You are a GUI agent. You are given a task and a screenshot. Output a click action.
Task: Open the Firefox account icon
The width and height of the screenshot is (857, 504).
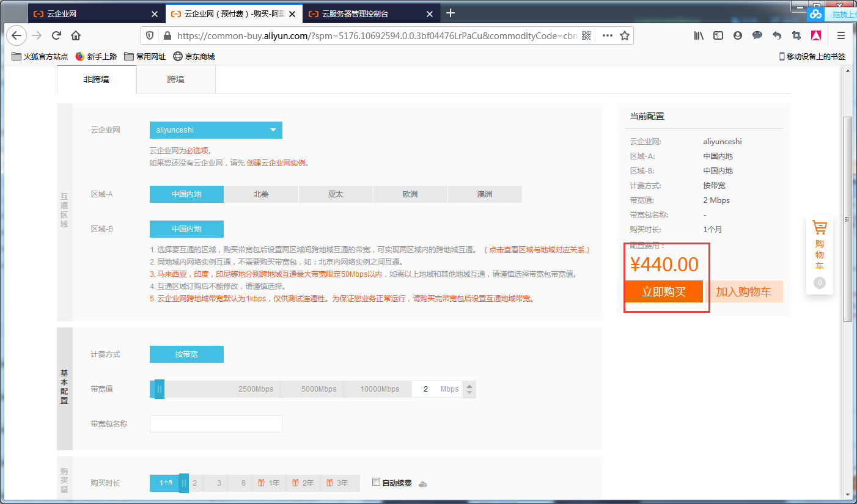tap(737, 35)
